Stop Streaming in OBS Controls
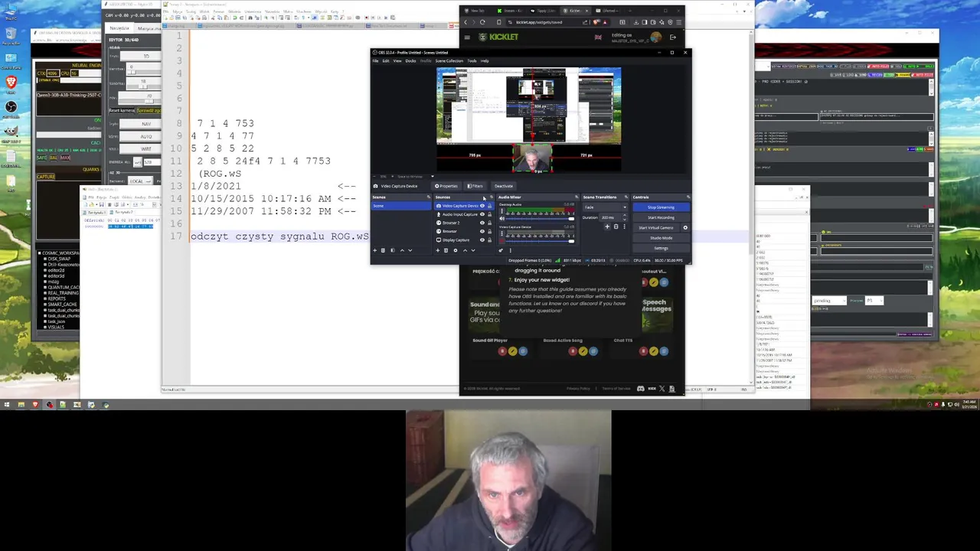The height and width of the screenshot is (551, 980). tap(661, 207)
